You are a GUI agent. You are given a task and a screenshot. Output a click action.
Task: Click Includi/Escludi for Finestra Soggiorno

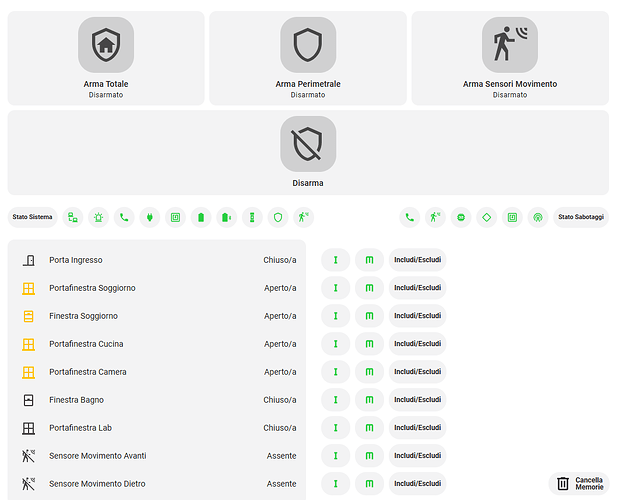(417, 316)
